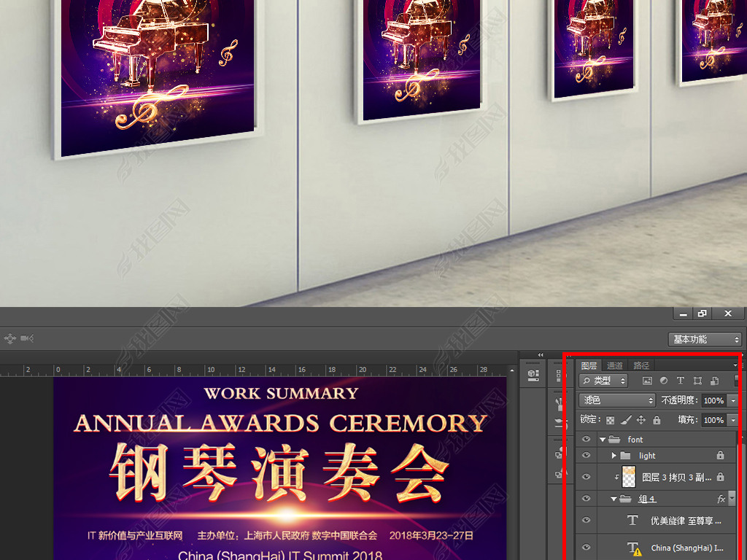Toggle visibility of the light group
747x560 pixels.
click(x=586, y=456)
